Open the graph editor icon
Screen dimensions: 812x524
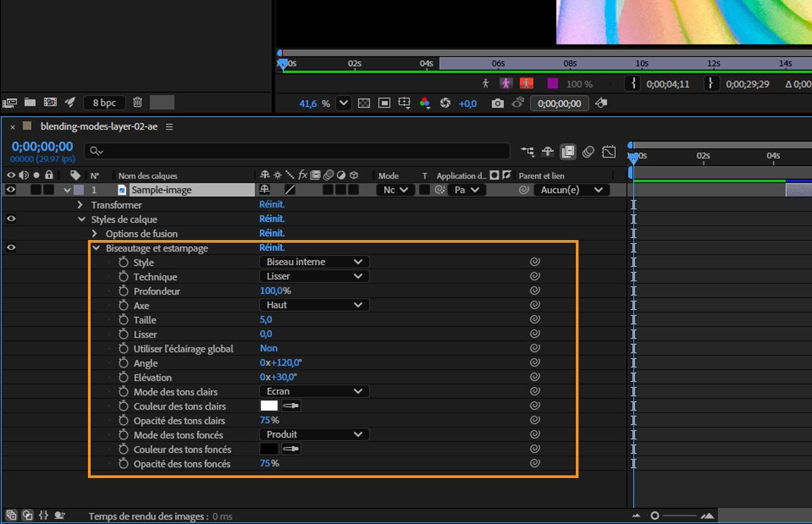click(x=608, y=152)
